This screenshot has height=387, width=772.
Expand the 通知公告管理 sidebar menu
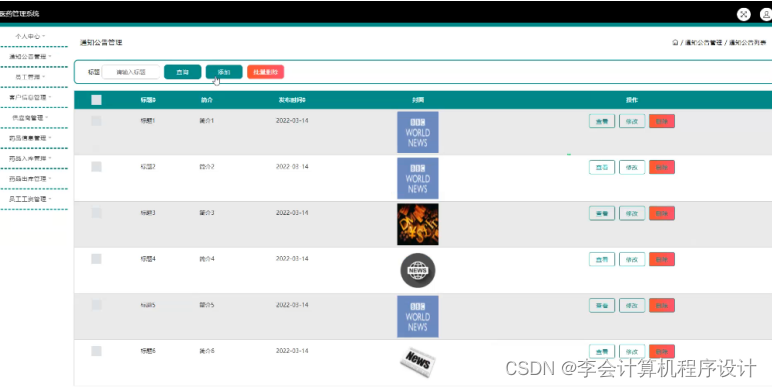pyautogui.click(x=30, y=57)
